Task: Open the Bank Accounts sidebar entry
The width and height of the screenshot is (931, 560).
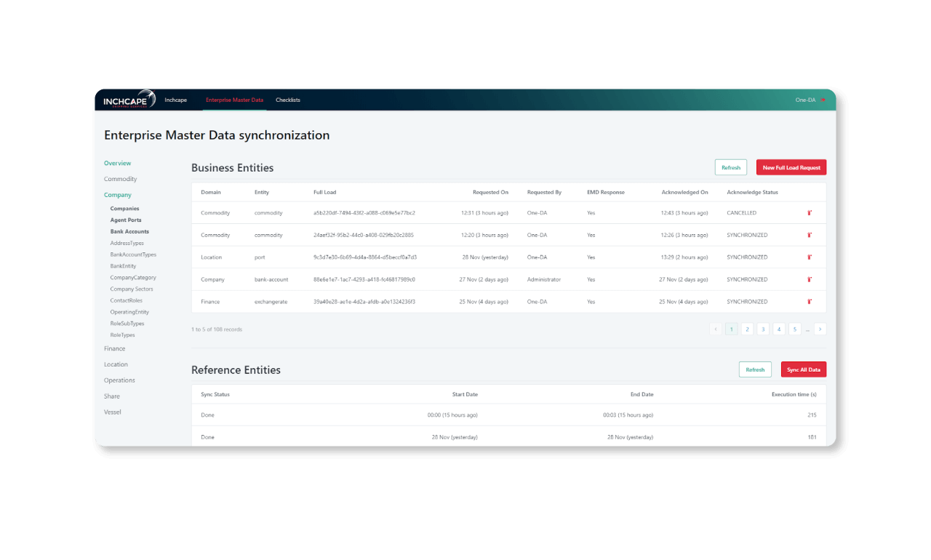Action: pyautogui.click(x=129, y=231)
